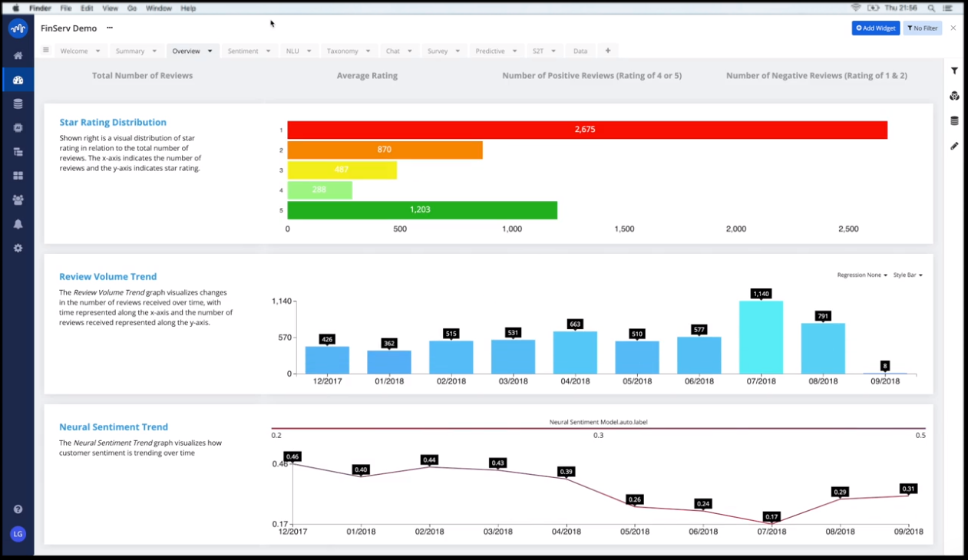Expand the Sentiment tab dropdown arrow

pyautogui.click(x=269, y=51)
